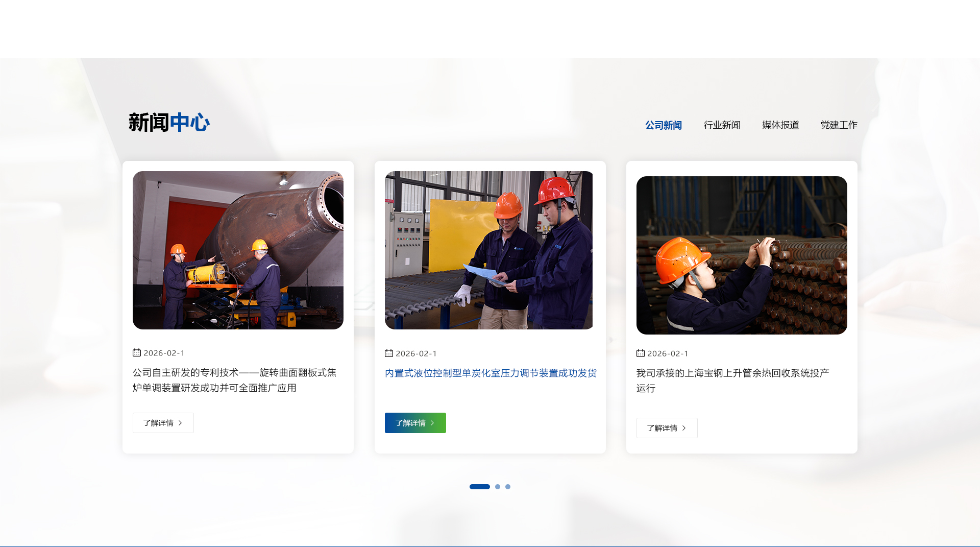Open the 行业新闻 tab
Screen dimensions: 980x547
click(722, 125)
